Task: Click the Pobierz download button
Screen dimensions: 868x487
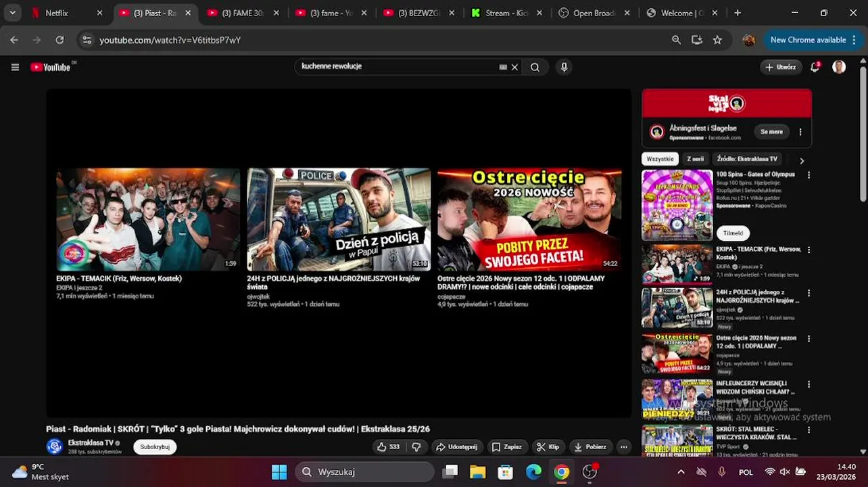Action: tap(590, 446)
